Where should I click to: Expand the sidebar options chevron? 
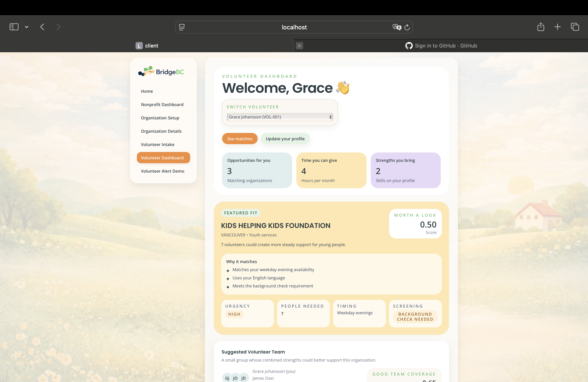coord(27,27)
